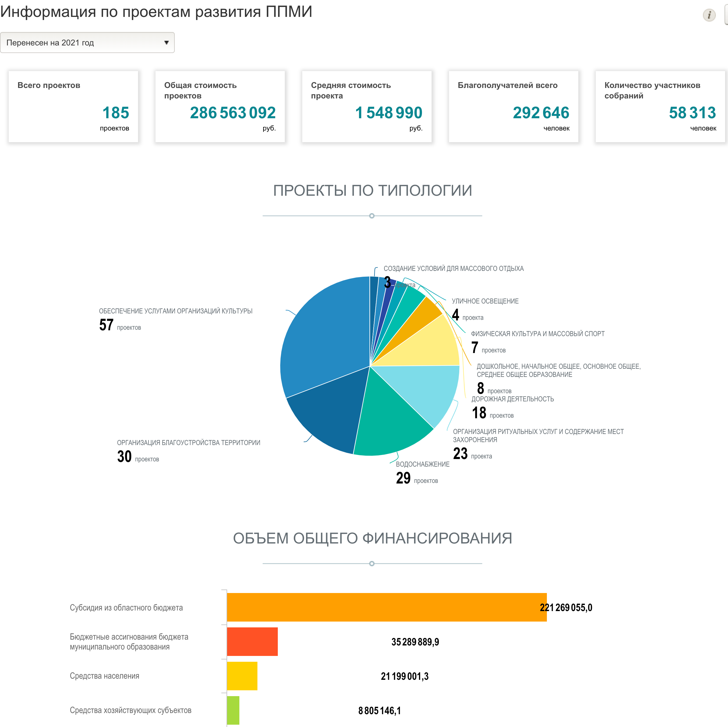
Task: Click the value 286 563 092
Action: [233, 113]
